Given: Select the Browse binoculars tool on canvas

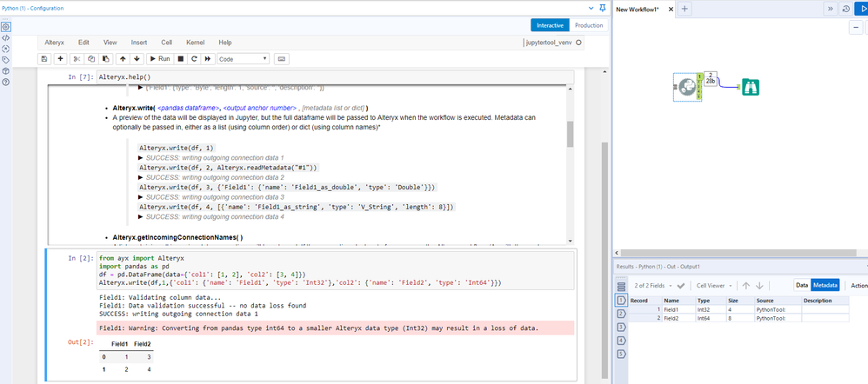Looking at the screenshot, I should 750,87.
